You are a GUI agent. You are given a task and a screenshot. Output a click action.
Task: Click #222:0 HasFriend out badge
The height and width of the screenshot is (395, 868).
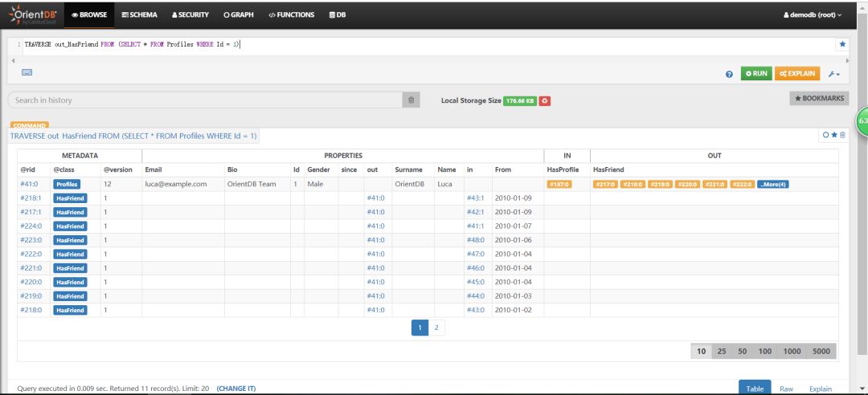coord(742,184)
